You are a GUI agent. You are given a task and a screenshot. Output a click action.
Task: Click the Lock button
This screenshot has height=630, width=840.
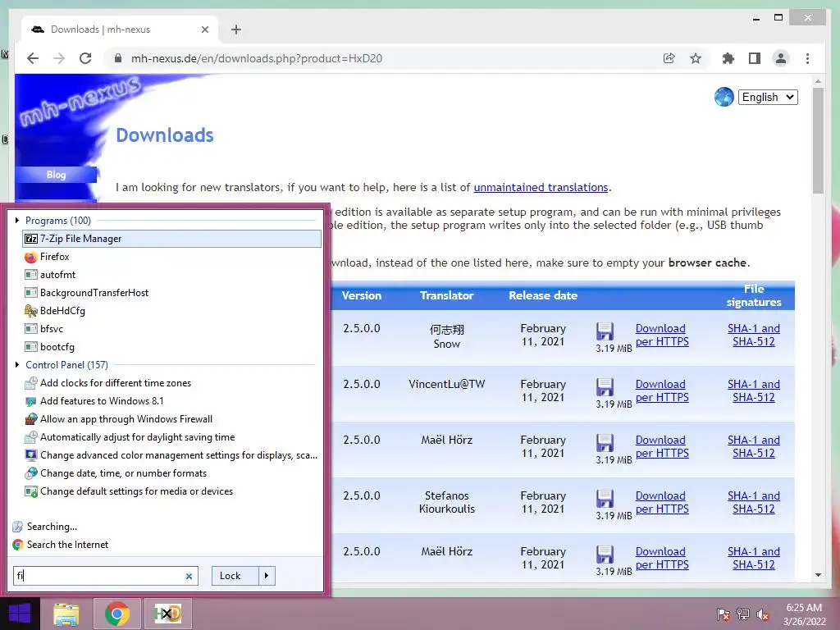click(x=235, y=576)
